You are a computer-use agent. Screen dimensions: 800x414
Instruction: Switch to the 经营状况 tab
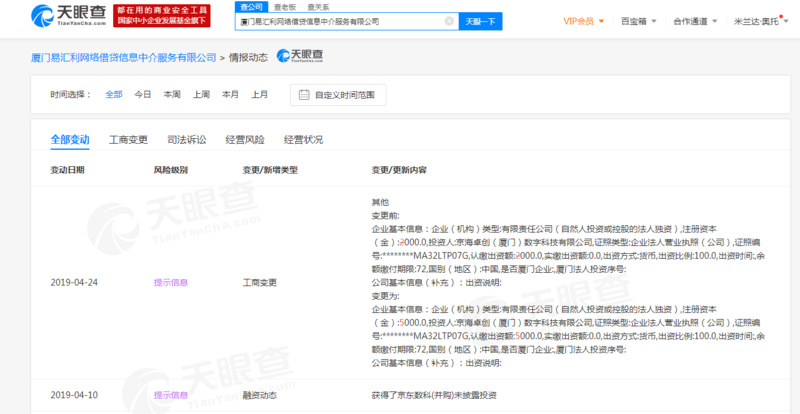click(304, 140)
